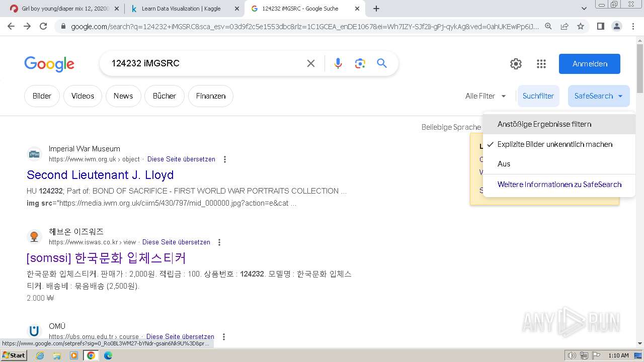Click the Anmelden sign-in button
This screenshot has height=362, width=644.
[590, 64]
